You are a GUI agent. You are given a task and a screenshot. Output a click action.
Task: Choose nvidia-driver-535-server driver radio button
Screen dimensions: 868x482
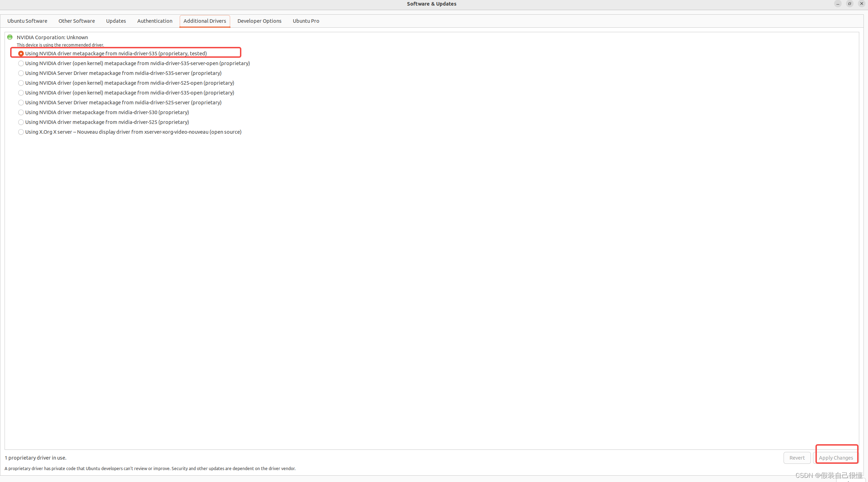click(21, 73)
